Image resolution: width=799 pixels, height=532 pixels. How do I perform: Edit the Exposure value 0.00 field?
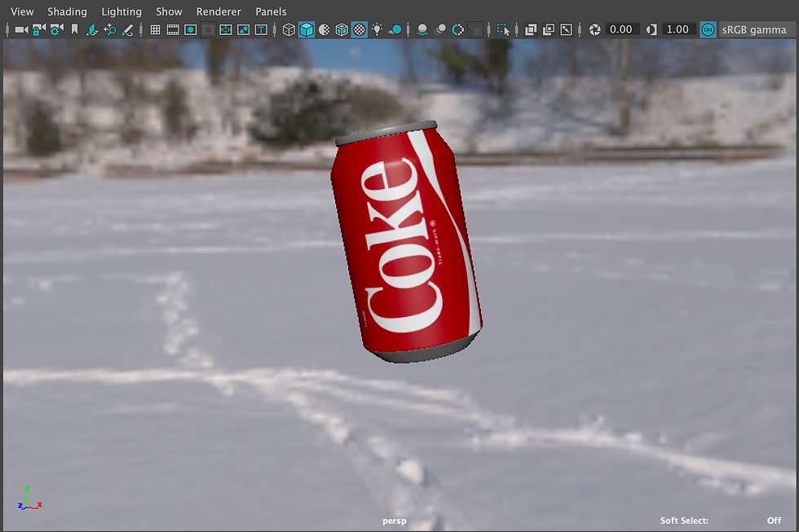point(621,29)
